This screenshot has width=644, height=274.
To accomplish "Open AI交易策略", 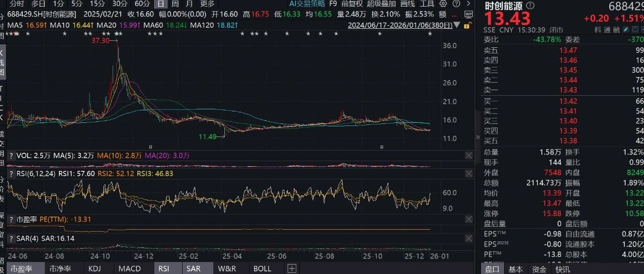I will [x=306, y=4].
